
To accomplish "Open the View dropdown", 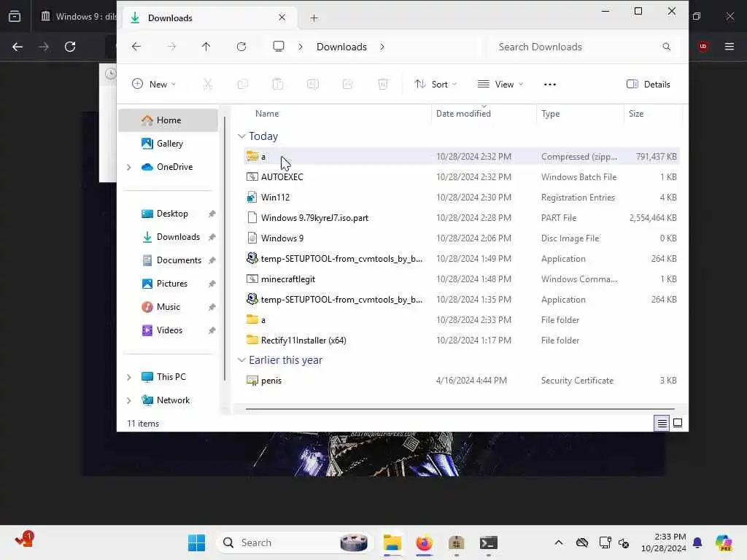I will pyautogui.click(x=500, y=85).
